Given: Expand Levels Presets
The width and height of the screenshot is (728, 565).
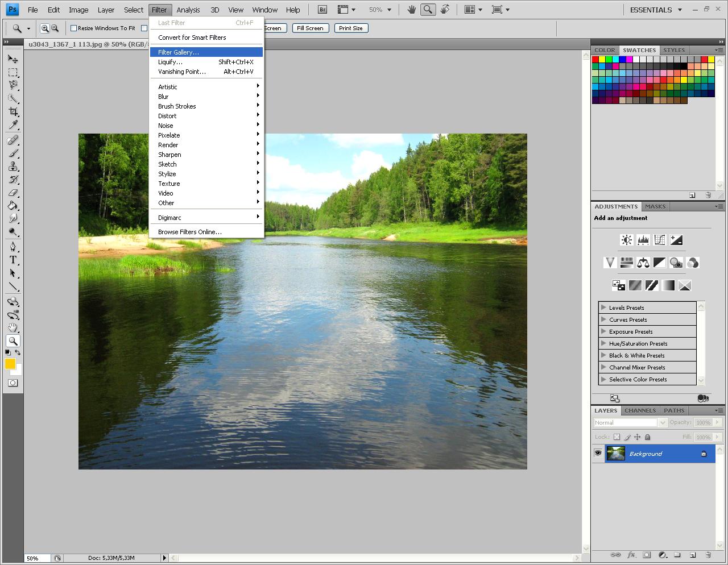Looking at the screenshot, I should pyautogui.click(x=603, y=308).
